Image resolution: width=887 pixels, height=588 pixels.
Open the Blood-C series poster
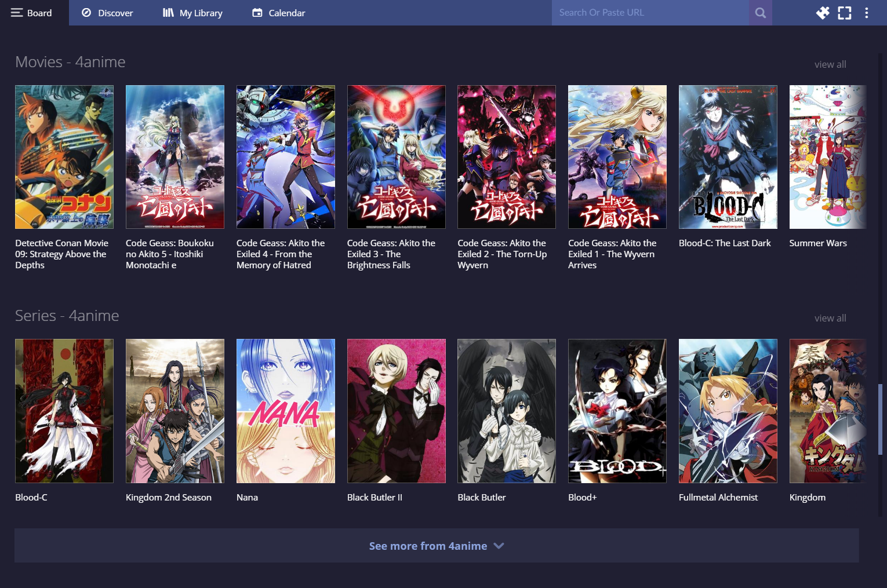click(64, 411)
